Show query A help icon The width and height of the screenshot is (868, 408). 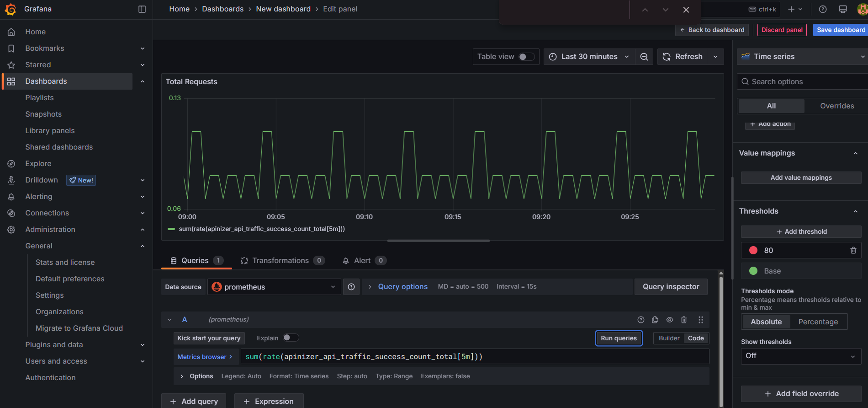pyautogui.click(x=641, y=320)
